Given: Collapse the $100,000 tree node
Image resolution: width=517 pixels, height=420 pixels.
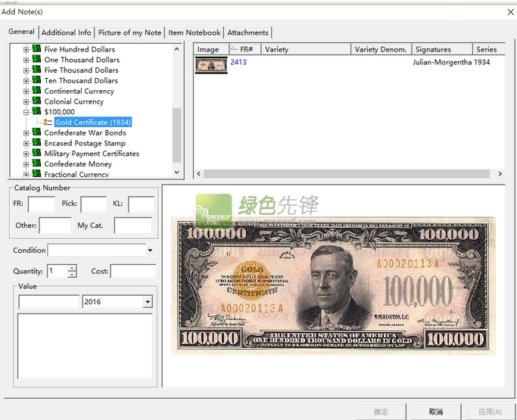Looking at the screenshot, I should click(x=26, y=112).
